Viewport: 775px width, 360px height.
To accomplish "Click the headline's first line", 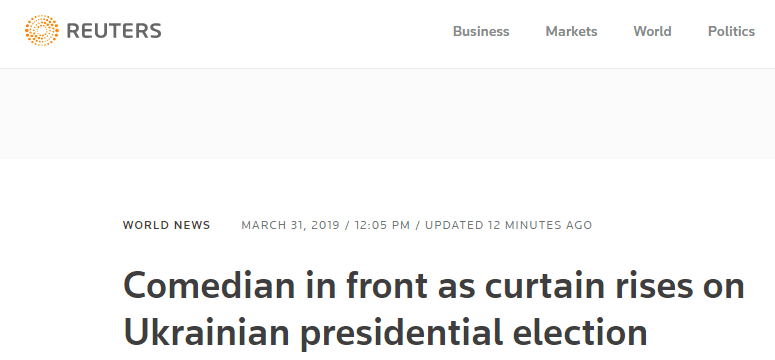I will [434, 286].
